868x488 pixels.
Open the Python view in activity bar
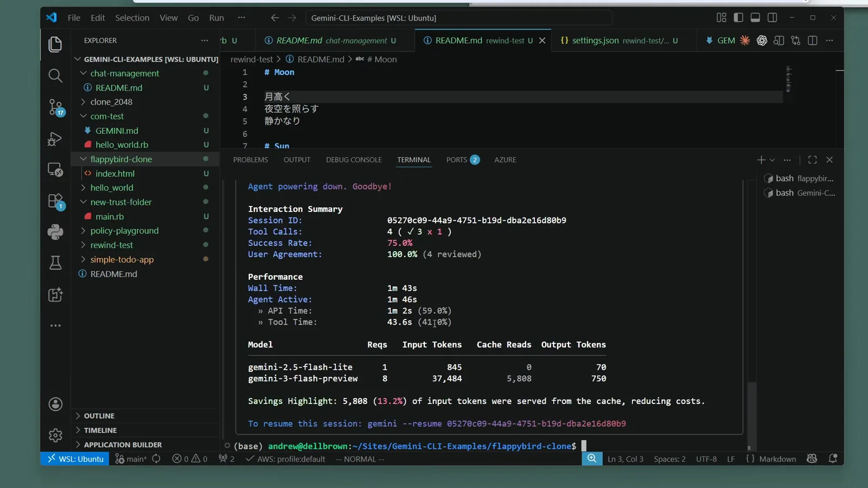click(55, 232)
